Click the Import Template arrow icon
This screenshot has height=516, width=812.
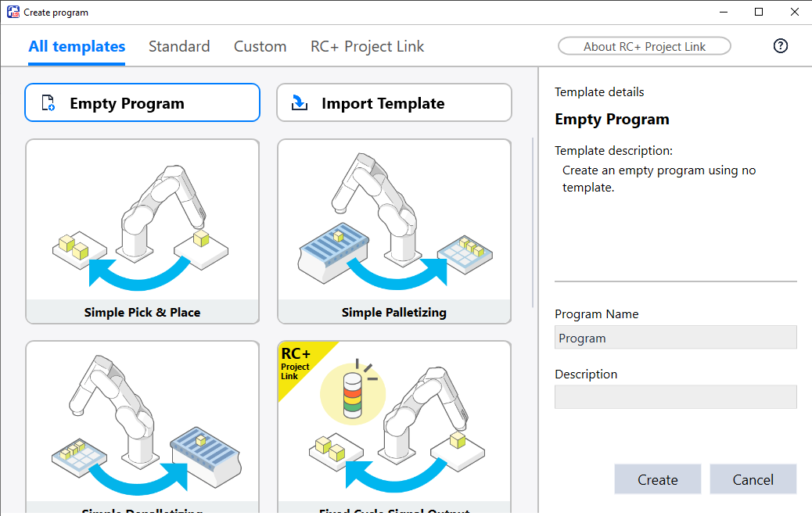click(300, 103)
